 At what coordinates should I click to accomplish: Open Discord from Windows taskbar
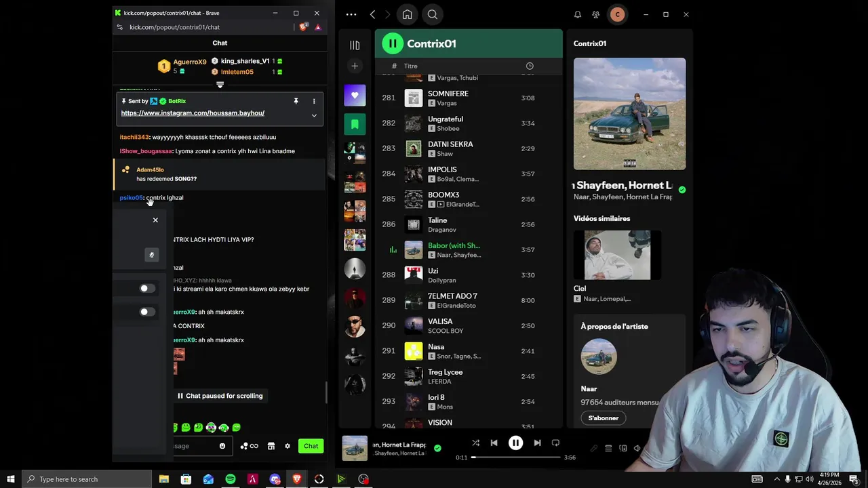275,479
